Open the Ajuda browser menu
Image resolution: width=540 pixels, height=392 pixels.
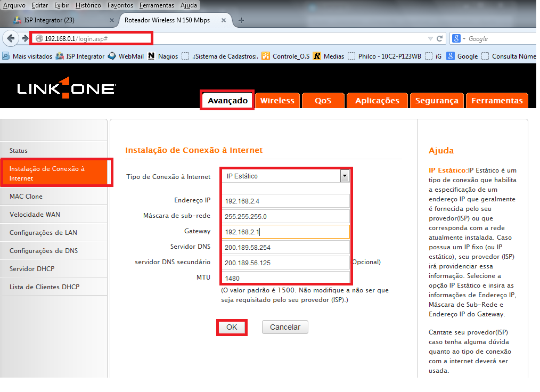pyautogui.click(x=189, y=5)
